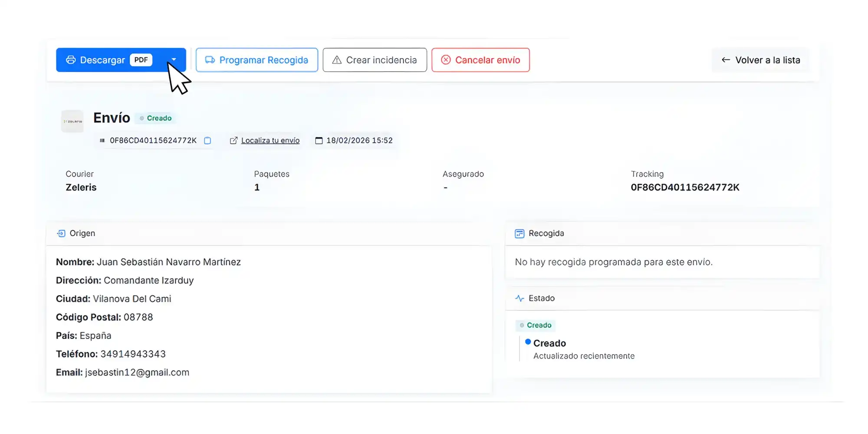Go back with Volver a la lista
This screenshot has height=434, width=868.
(760, 60)
